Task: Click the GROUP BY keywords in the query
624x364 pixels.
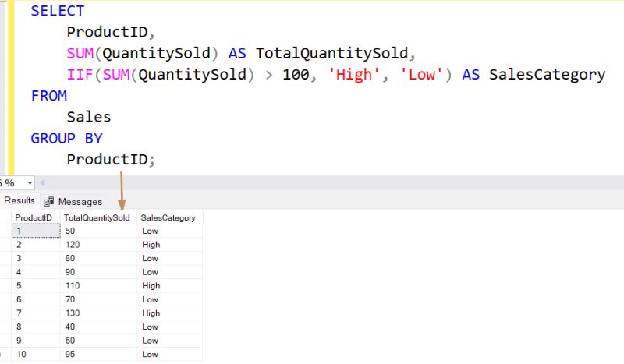Action: (x=67, y=139)
